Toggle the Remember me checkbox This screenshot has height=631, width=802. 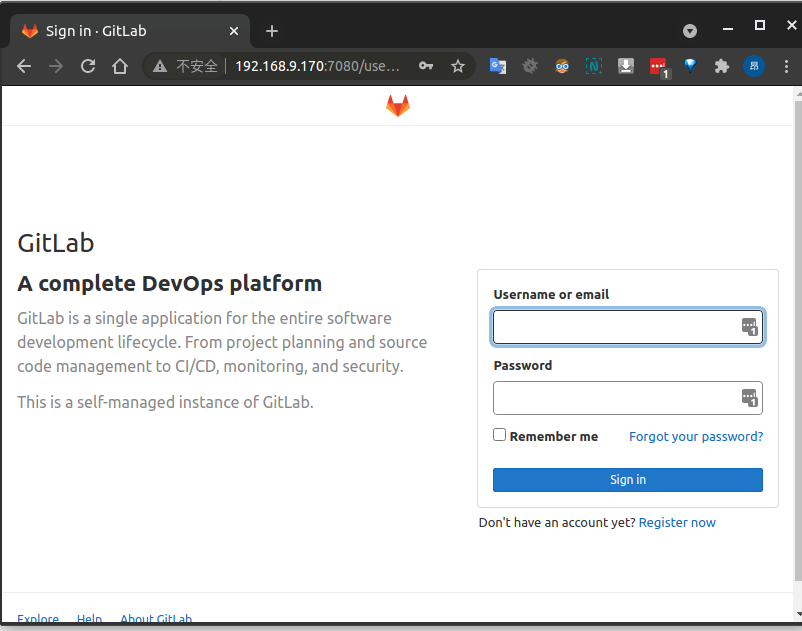pos(500,435)
